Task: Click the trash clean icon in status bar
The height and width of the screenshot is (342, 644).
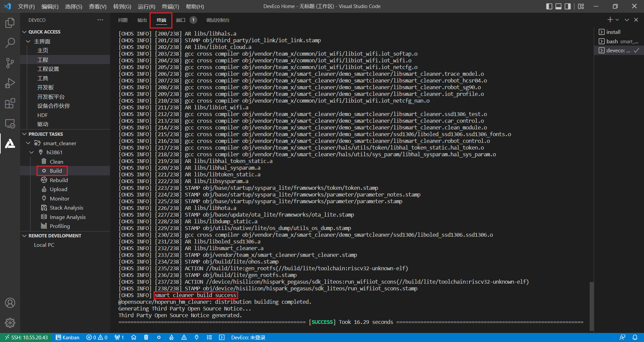Action: 146,337
